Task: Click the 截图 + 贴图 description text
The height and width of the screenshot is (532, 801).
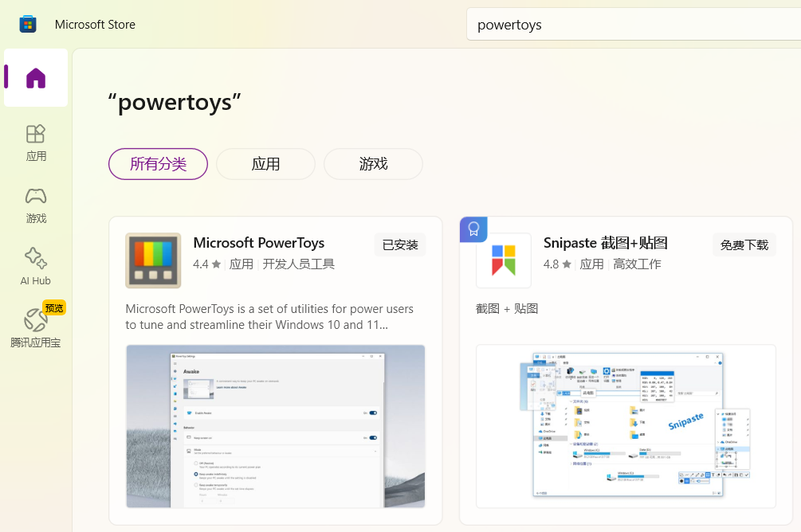Action: [507, 309]
